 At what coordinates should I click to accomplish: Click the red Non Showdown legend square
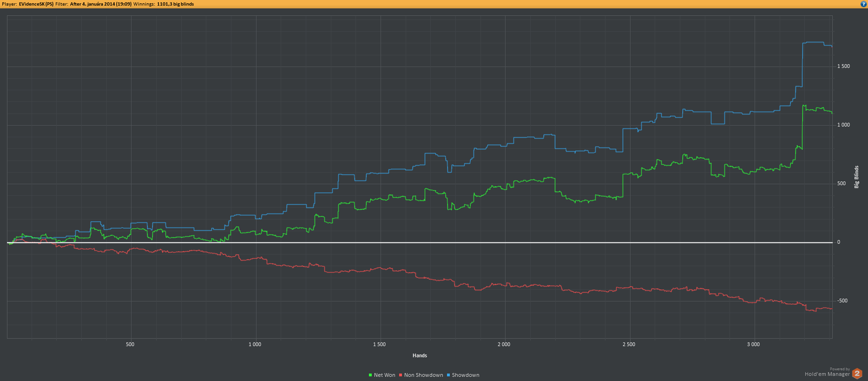401,375
